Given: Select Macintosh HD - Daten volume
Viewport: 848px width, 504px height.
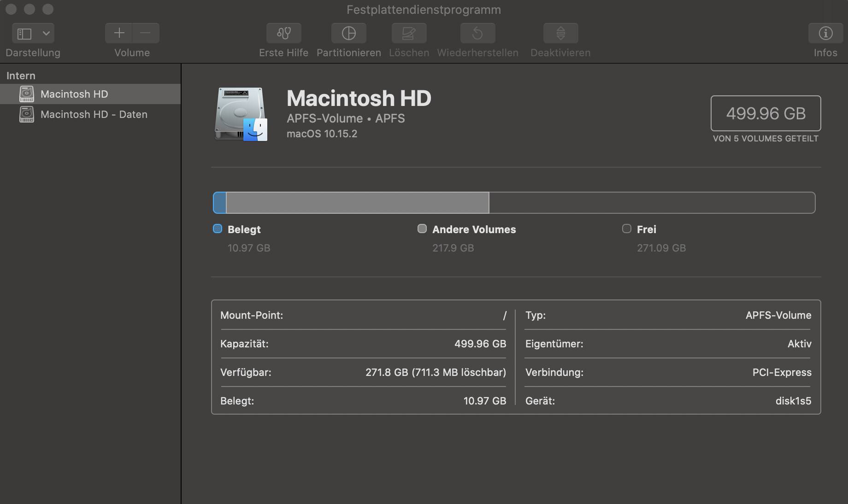Looking at the screenshot, I should (x=90, y=114).
